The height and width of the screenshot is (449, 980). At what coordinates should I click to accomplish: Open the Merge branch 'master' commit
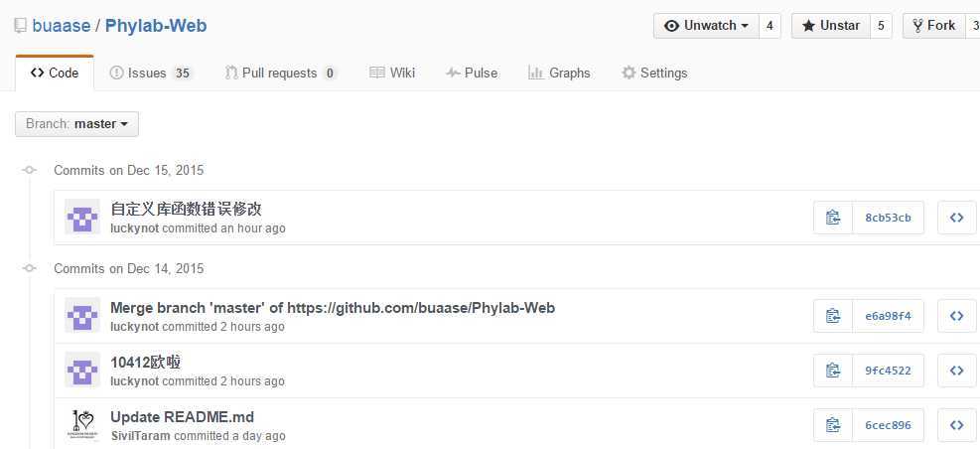[x=333, y=308]
